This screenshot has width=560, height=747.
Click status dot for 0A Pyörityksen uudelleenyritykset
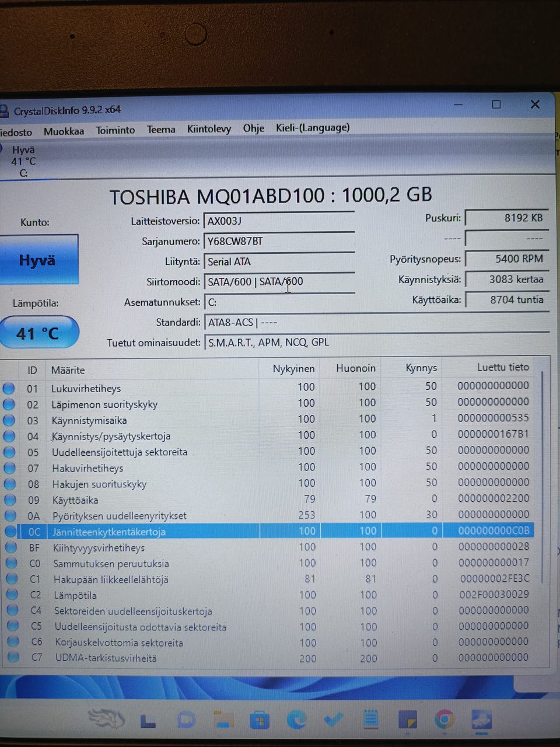[x=10, y=515]
